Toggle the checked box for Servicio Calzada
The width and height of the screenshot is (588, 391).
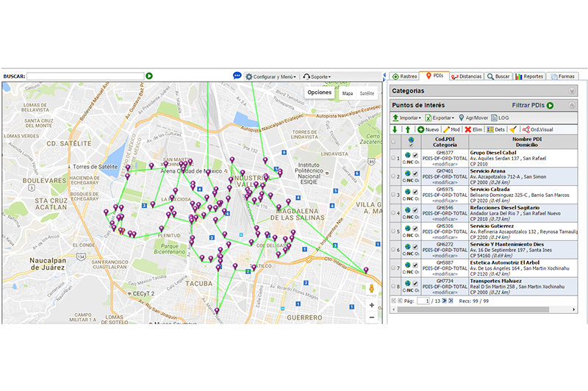click(415, 192)
